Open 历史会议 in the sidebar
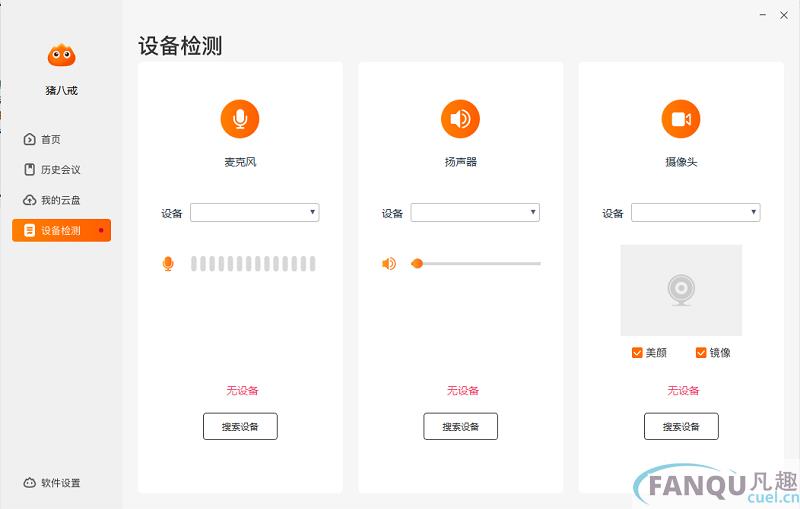 (52, 169)
